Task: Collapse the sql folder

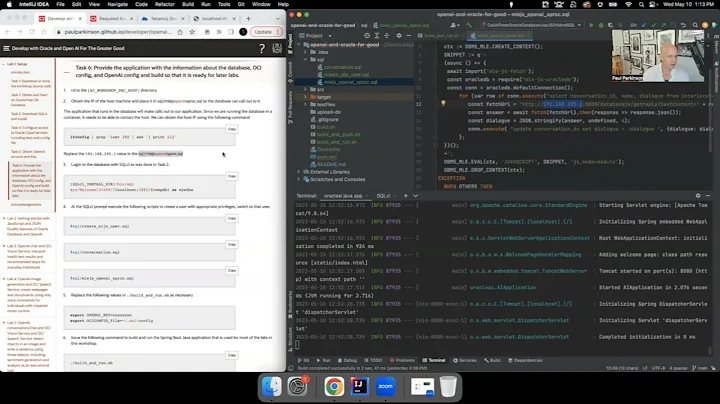Action: pyautogui.click(x=305, y=59)
